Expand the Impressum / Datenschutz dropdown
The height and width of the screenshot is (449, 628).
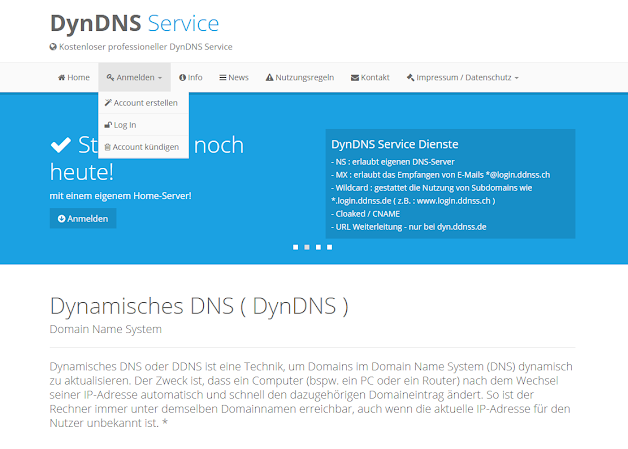coord(463,77)
